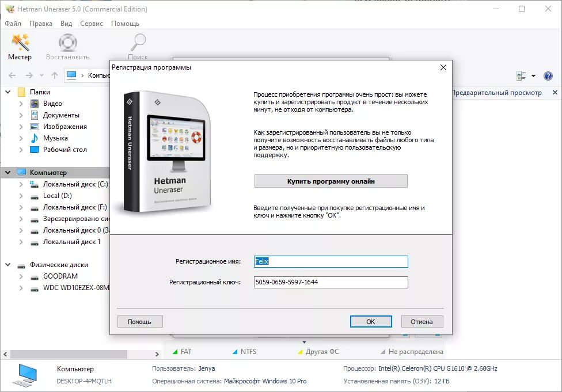Expand the Документы folder node
The width and height of the screenshot is (562, 392).
(x=21, y=115)
